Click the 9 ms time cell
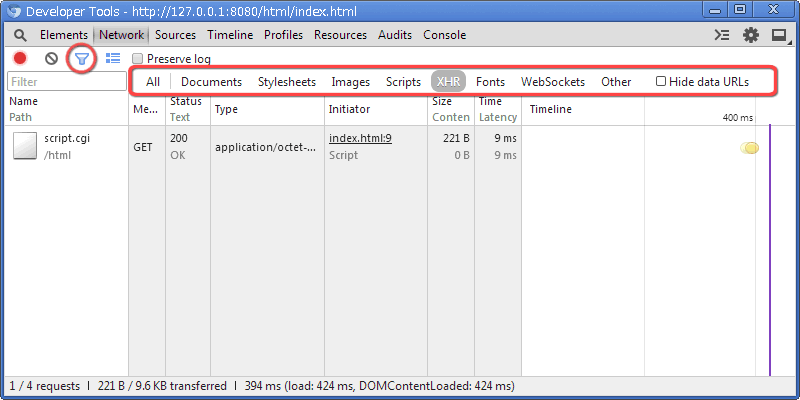 click(505, 138)
